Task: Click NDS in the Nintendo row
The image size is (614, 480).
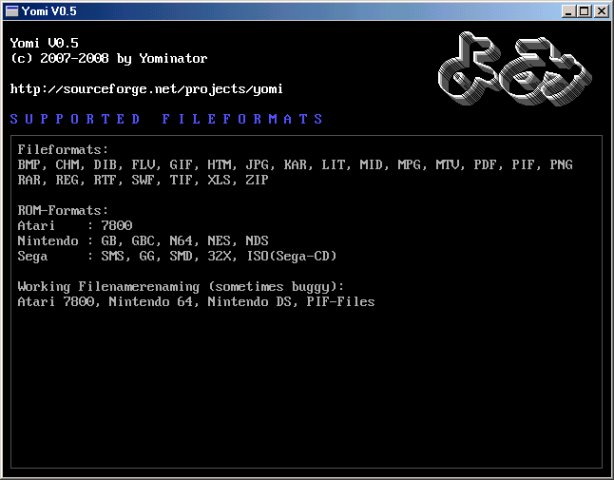Action: (x=257, y=241)
